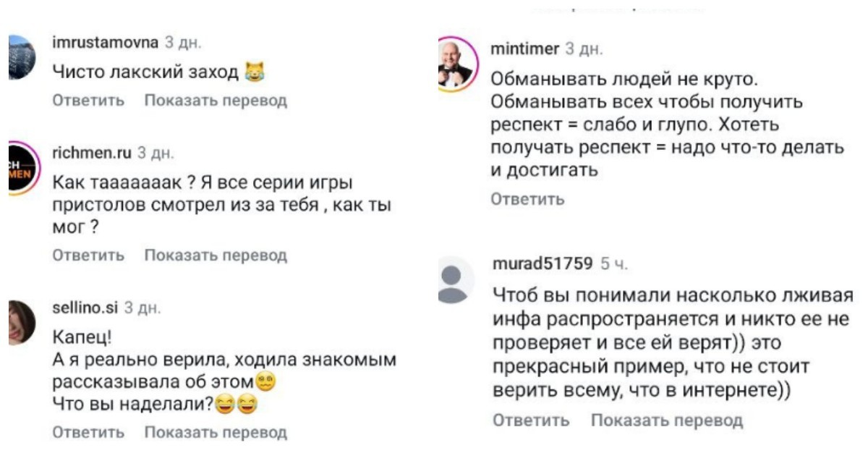Click the mintimer username
The image size is (868, 456).
point(525,49)
